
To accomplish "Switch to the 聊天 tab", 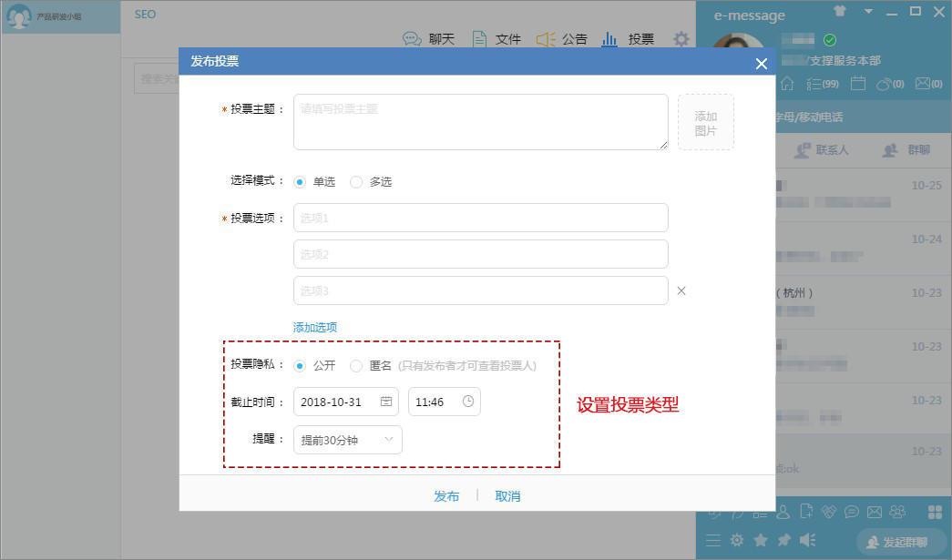I will coord(429,39).
